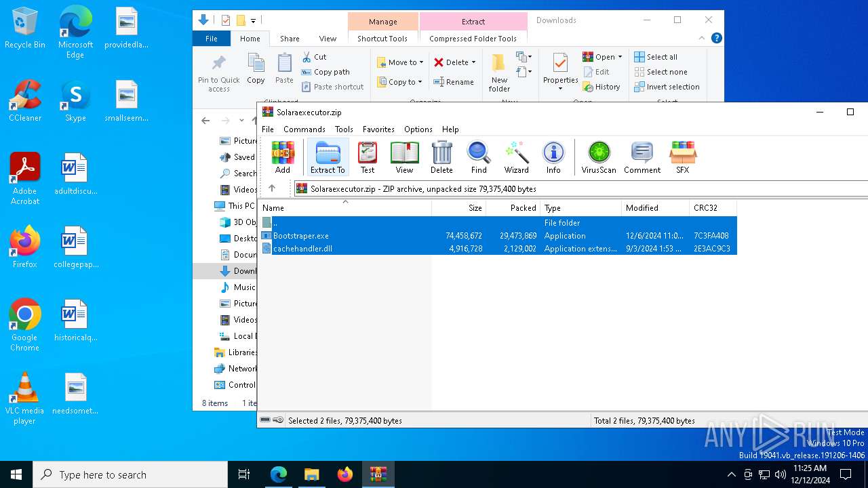Viewport: 868px width, 488px height.
Task: Sort archive by Modified column
Action: click(655, 207)
